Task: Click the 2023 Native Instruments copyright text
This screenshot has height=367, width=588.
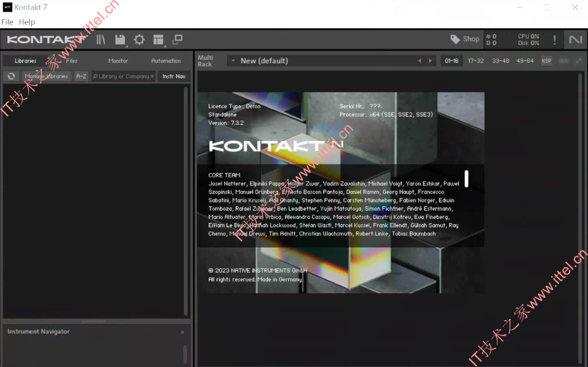Action: [x=257, y=270]
